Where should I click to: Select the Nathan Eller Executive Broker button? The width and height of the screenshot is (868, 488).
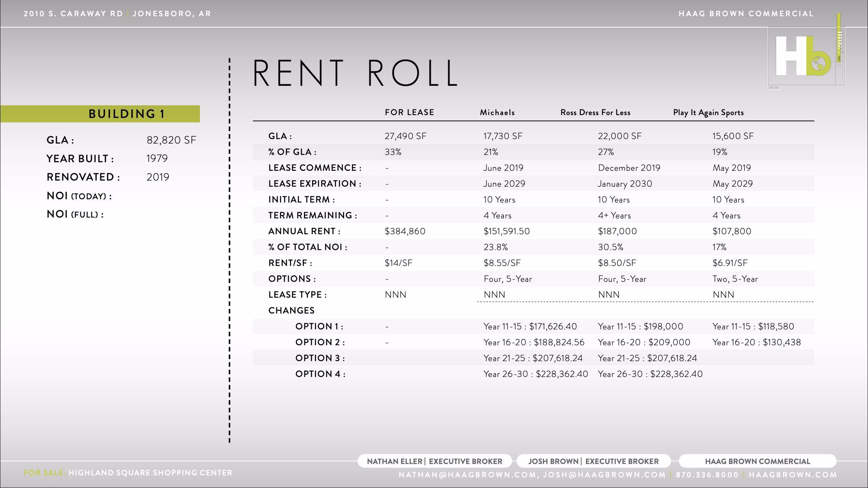pos(434,461)
